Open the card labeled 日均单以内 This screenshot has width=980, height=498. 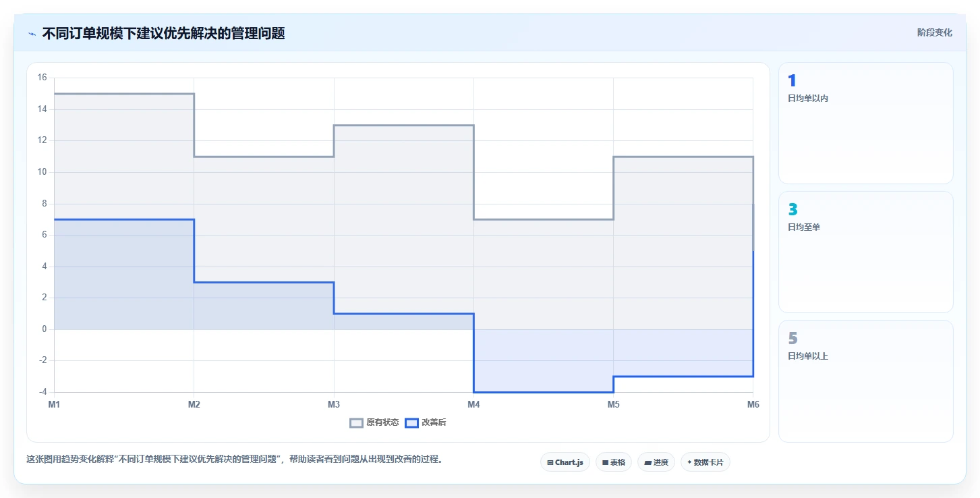coord(866,123)
